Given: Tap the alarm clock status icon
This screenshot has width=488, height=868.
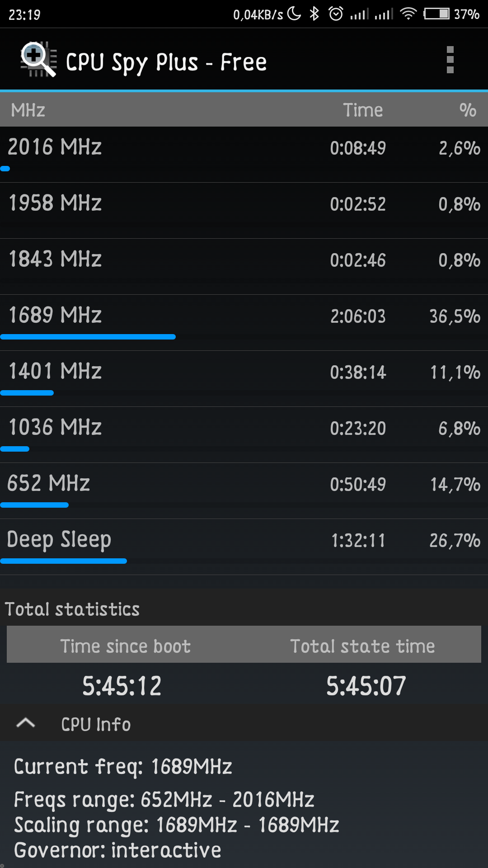Looking at the screenshot, I should [336, 14].
